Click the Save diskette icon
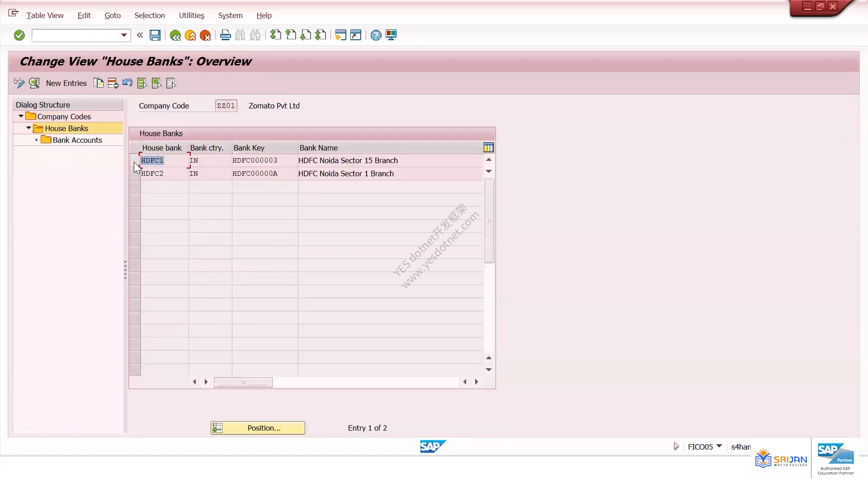Image resolution: width=868 pixels, height=488 pixels. click(x=155, y=35)
